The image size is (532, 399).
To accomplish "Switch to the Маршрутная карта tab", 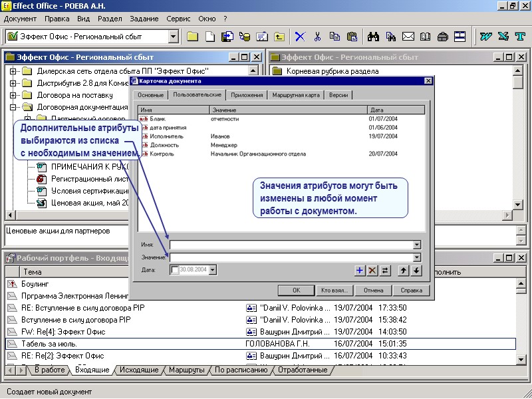I will pyautogui.click(x=296, y=95).
